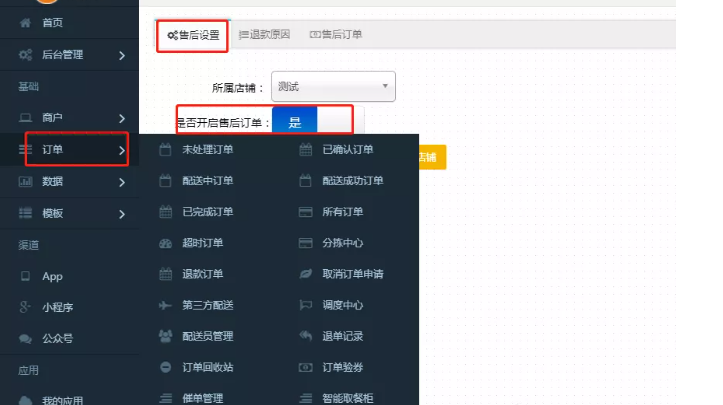The width and height of the screenshot is (723, 405).
Task: Open the 智能取餐柜 menu entry
Action: click(x=348, y=398)
